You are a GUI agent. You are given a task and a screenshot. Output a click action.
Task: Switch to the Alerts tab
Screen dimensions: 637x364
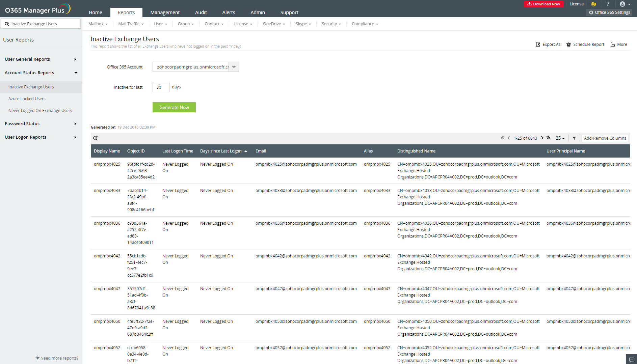(229, 12)
